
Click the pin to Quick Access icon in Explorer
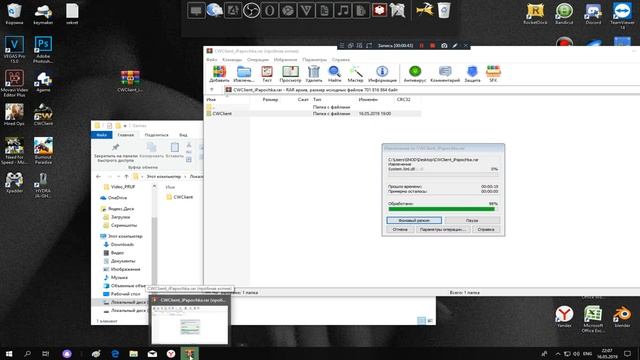(x=116, y=147)
